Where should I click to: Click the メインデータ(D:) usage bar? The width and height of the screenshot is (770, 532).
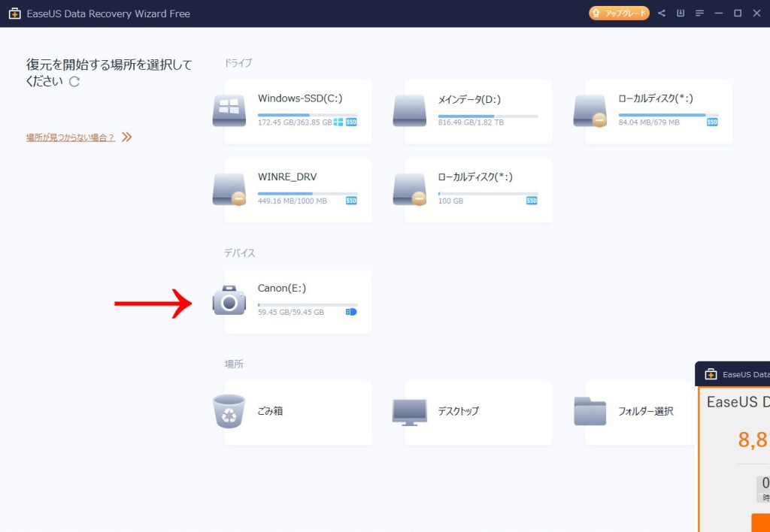pos(487,116)
